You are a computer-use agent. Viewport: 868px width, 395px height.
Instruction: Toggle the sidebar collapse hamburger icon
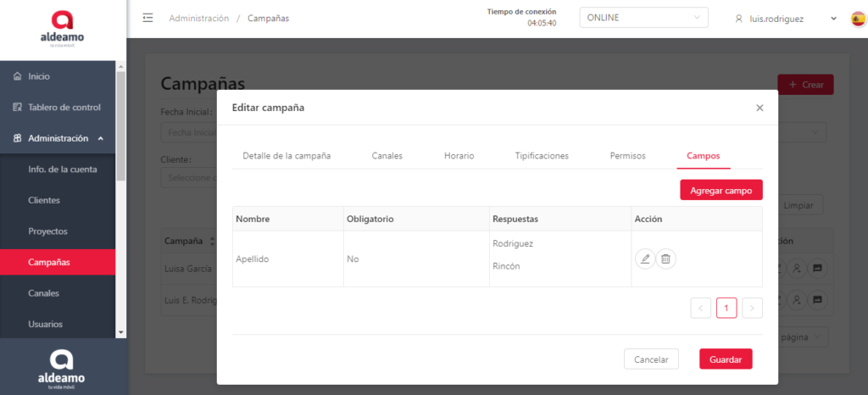click(x=148, y=18)
